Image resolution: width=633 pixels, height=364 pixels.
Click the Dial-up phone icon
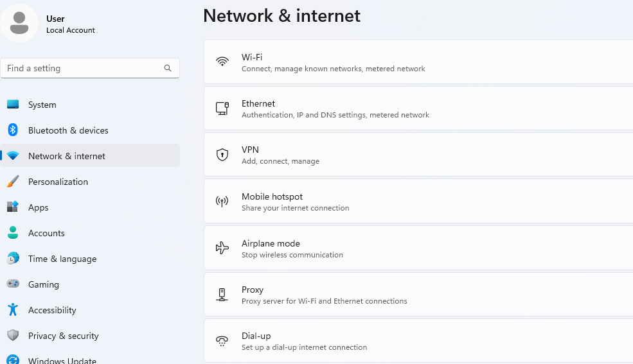click(x=222, y=341)
